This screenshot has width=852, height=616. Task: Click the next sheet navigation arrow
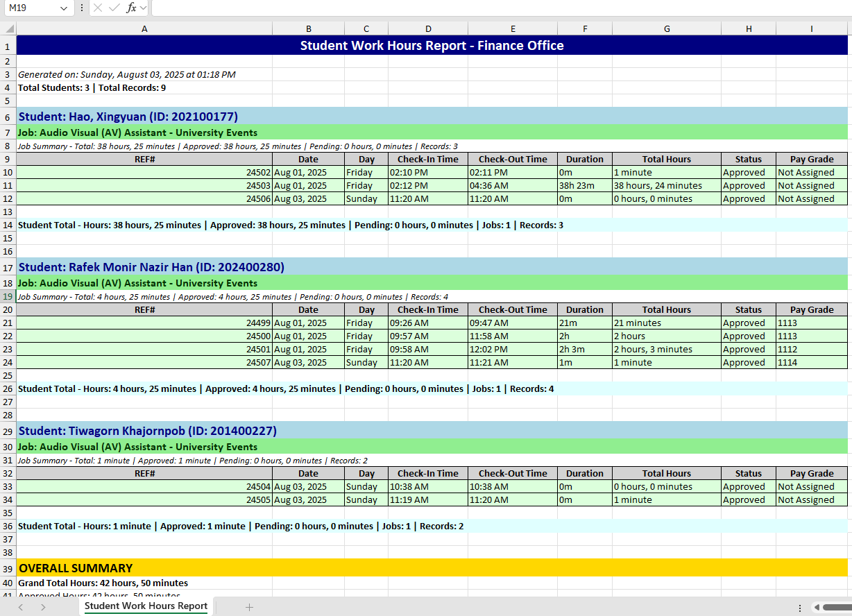43,606
